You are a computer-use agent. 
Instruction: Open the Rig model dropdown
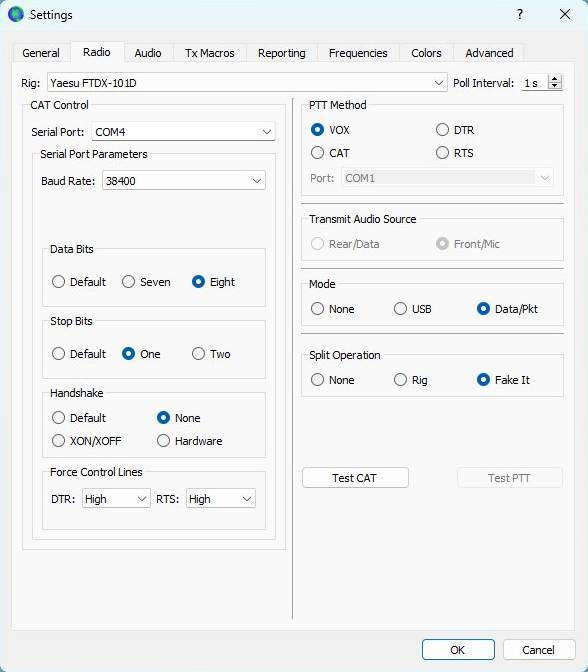[247, 83]
